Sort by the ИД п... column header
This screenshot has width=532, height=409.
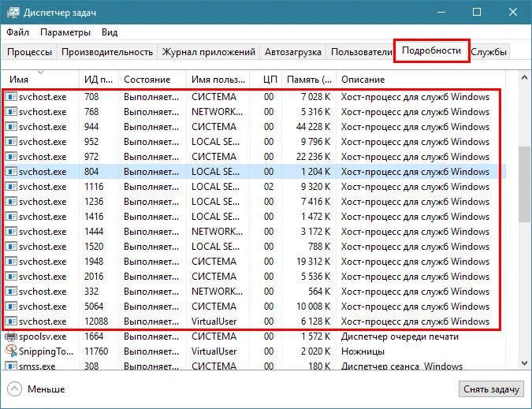click(99, 80)
